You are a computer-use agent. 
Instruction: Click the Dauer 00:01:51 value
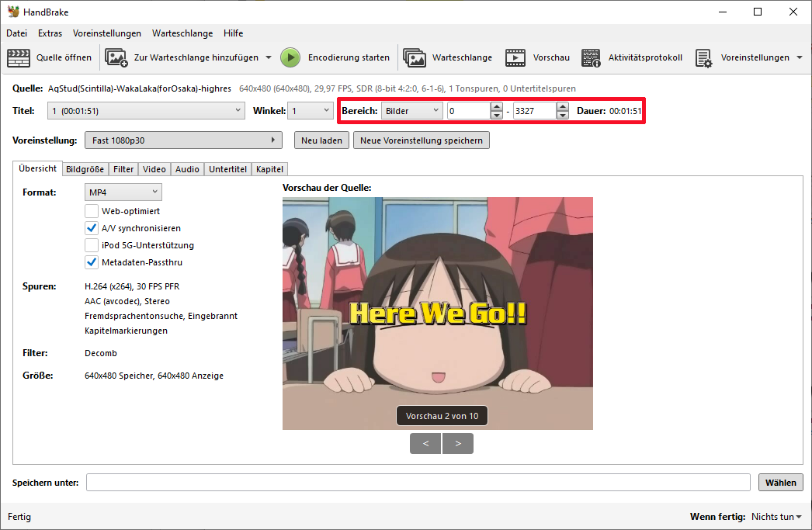[x=625, y=111]
